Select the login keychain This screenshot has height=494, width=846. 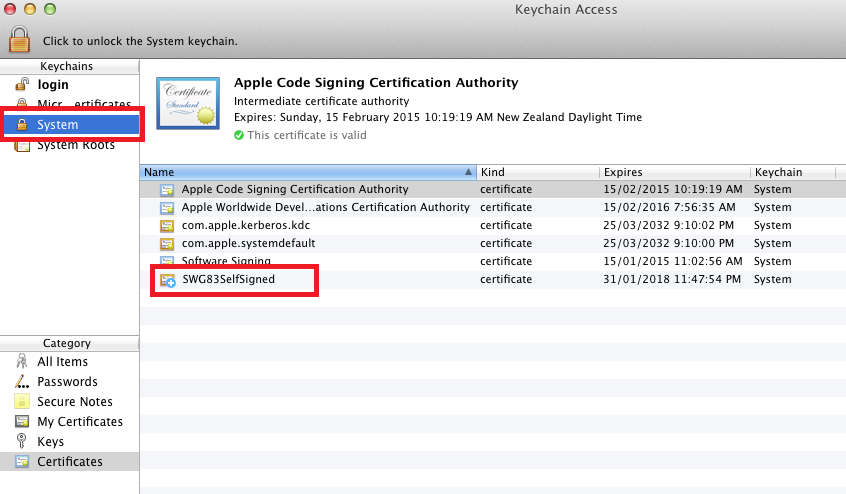[52, 85]
